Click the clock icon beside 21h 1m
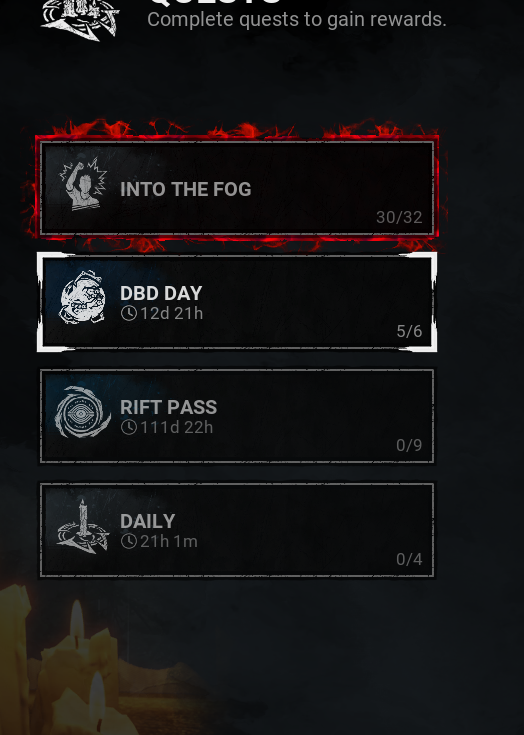 128,541
